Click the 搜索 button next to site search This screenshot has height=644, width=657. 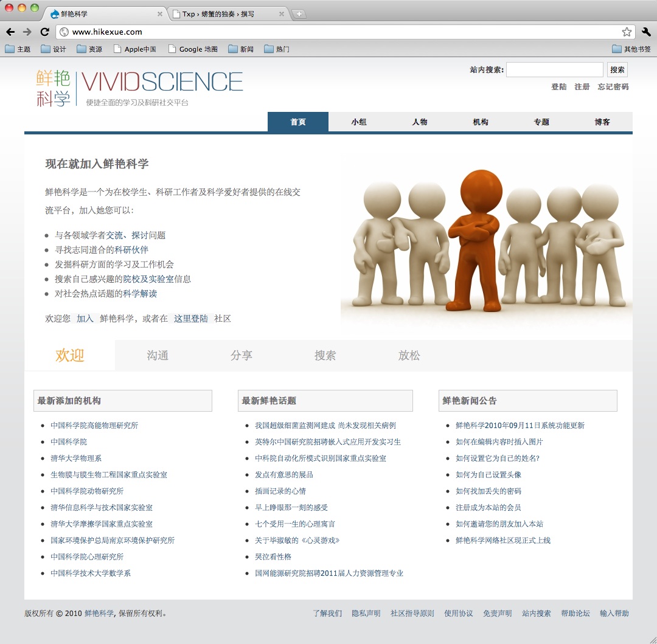[617, 70]
